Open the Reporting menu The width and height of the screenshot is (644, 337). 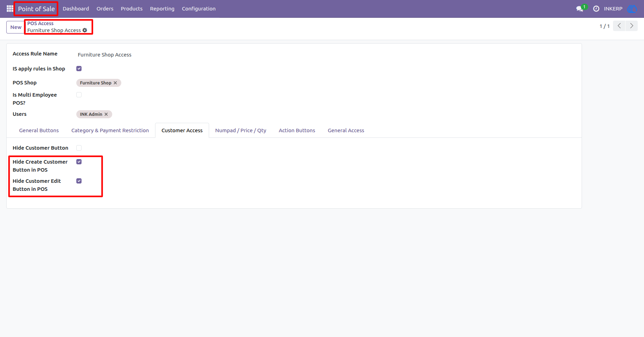tap(162, 9)
